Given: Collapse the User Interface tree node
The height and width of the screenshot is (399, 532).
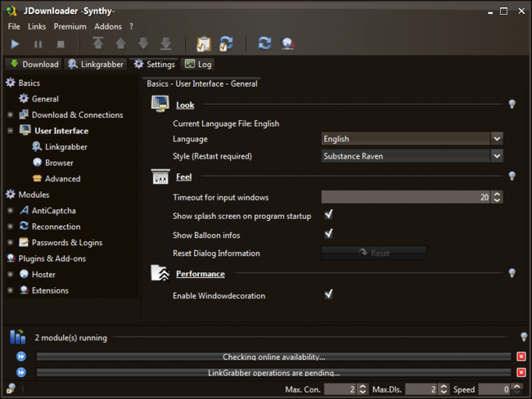Looking at the screenshot, I should (x=10, y=131).
